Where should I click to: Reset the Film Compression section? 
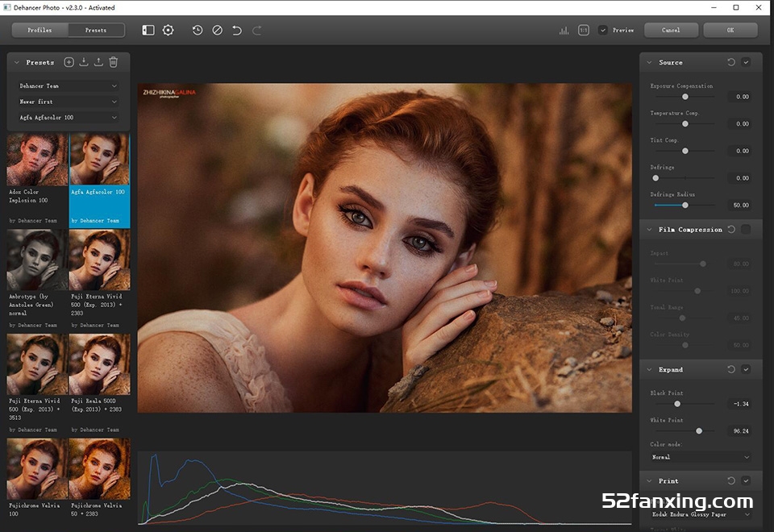point(731,229)
